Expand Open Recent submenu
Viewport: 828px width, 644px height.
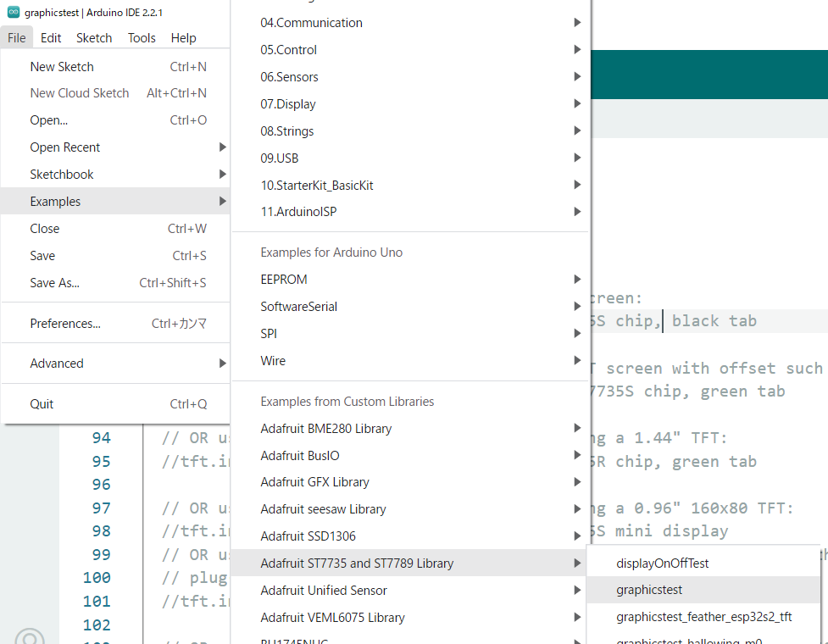(115, 147)
